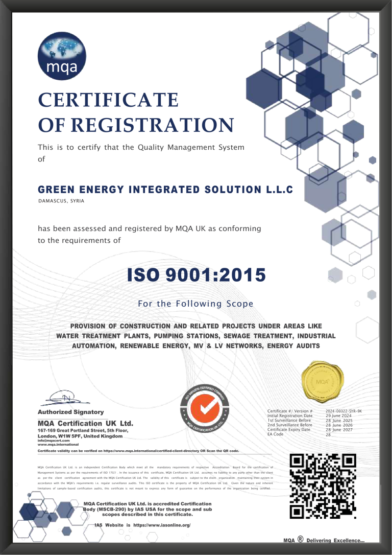Click the "2nd Surveillance Before" label
The image size is (392, 555).
coord(290,425)
